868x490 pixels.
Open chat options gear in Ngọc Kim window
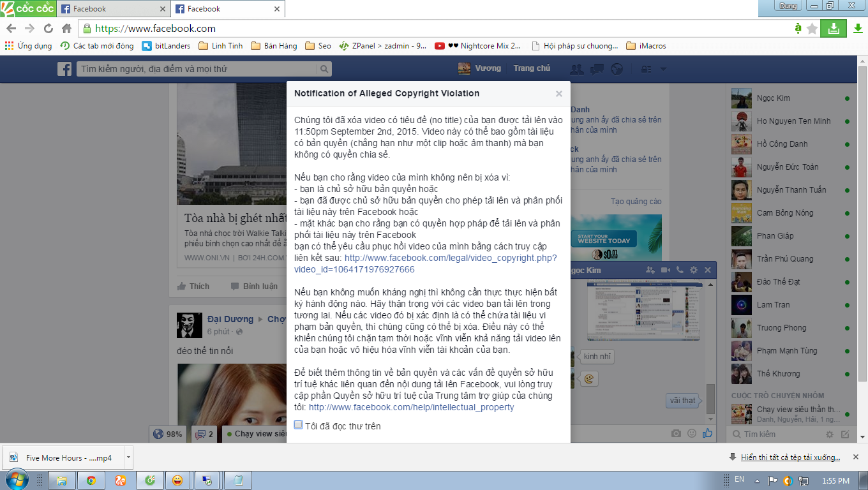coord(694,271)
